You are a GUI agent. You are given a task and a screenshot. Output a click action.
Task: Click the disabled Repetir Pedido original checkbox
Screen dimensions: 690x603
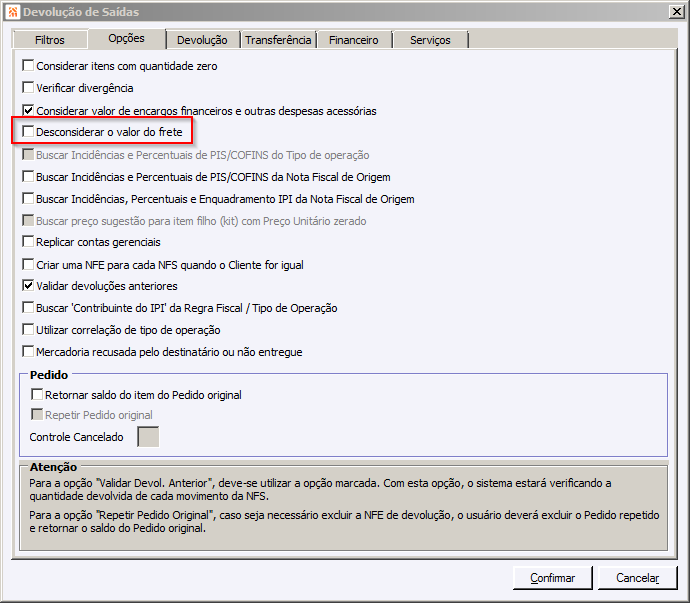(x=37, y=415)
